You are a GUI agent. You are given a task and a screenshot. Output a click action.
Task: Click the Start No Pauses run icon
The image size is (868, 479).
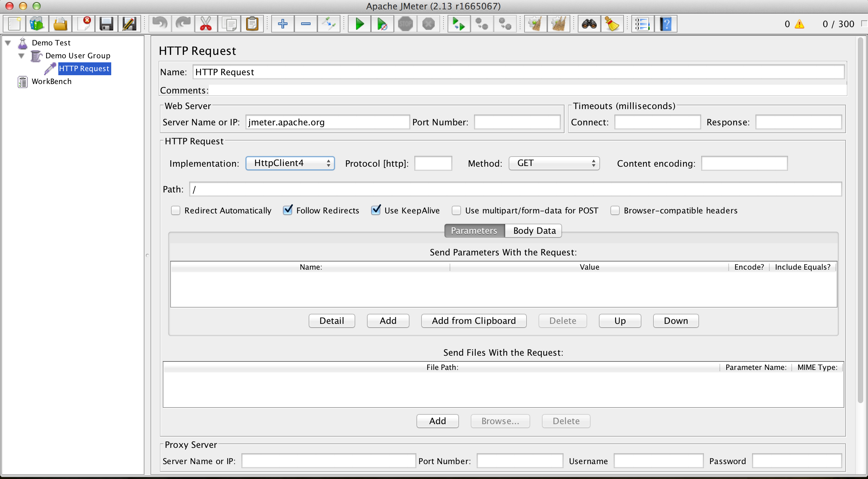[x=382, y=23]
